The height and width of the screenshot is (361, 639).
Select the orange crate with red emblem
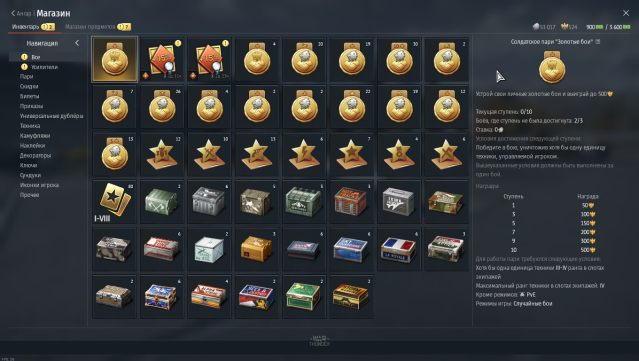point(257,249)
